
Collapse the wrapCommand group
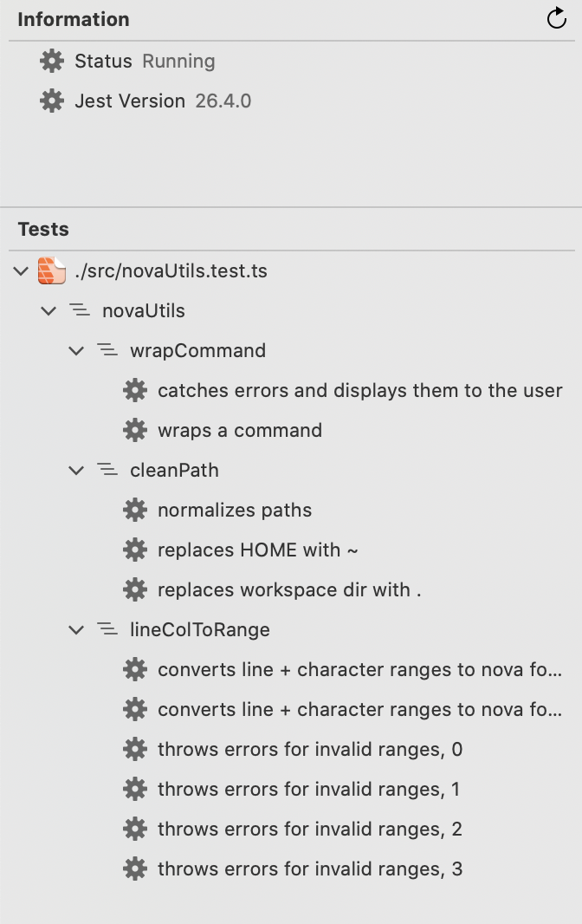click(x=76, y=351)
